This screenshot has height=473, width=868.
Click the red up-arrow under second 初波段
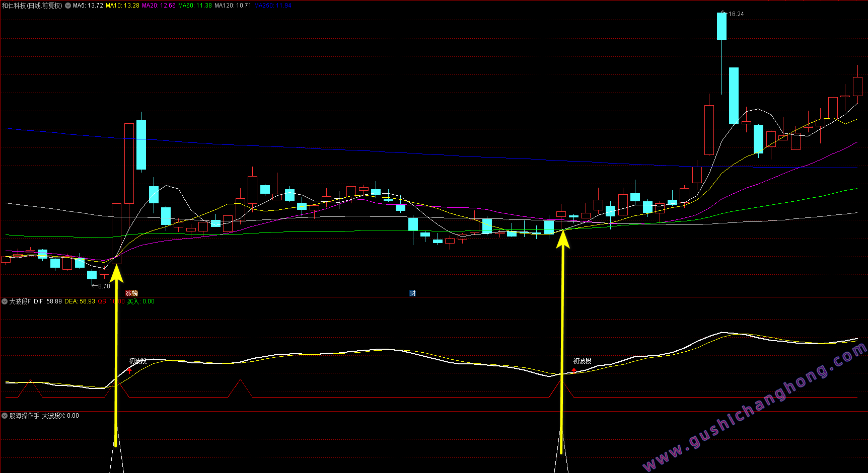574,370
